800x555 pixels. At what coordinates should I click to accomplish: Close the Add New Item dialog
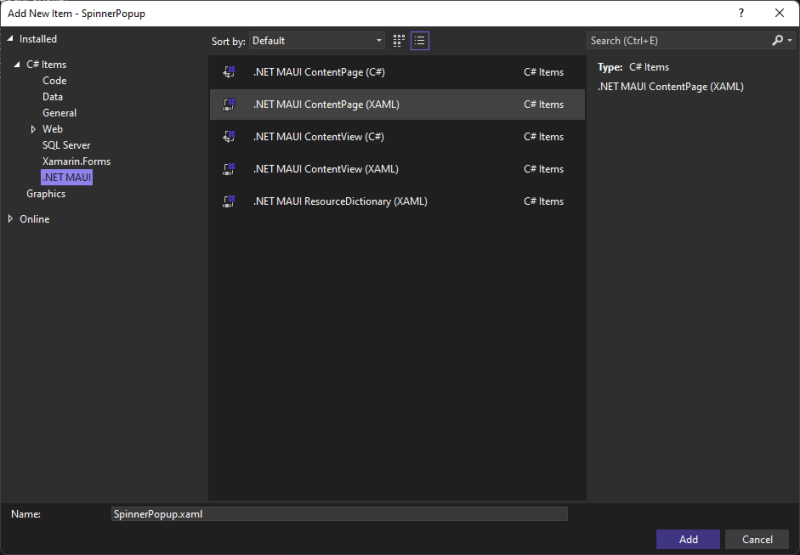point(780,13)
